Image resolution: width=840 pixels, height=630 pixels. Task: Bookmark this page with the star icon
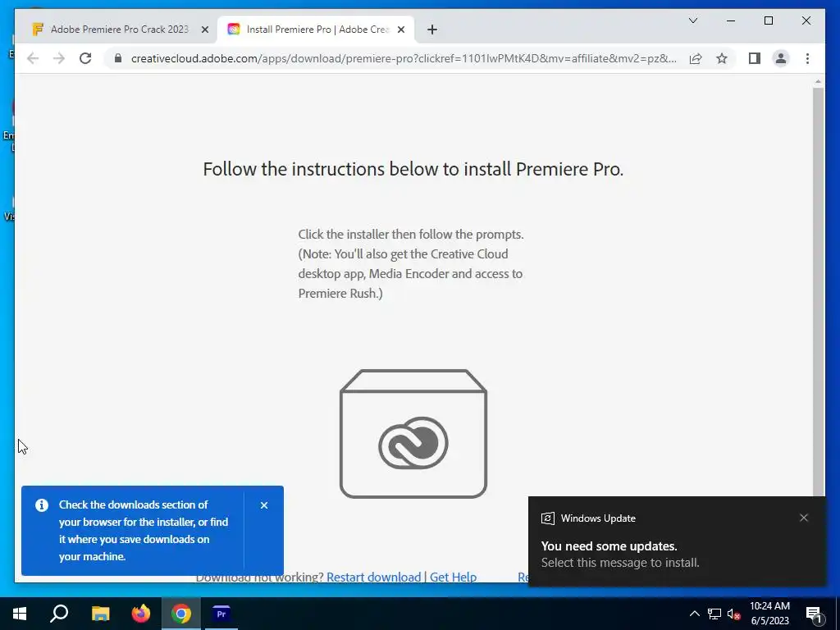[x=722, y=58]
